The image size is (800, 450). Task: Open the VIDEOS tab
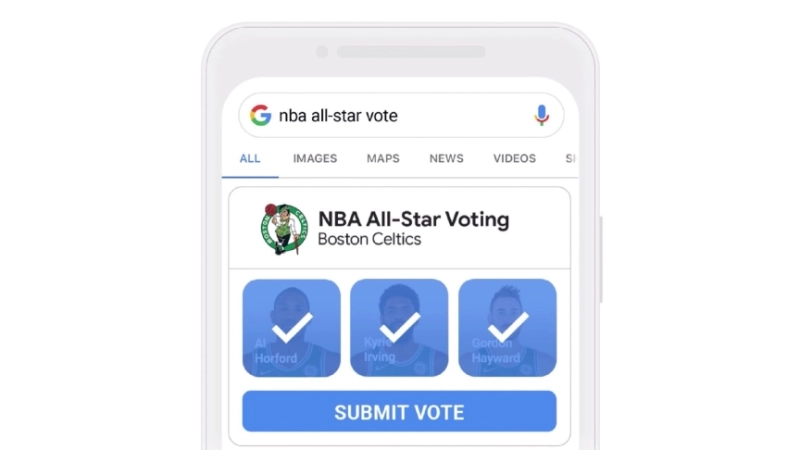click(x=514, y=159)
